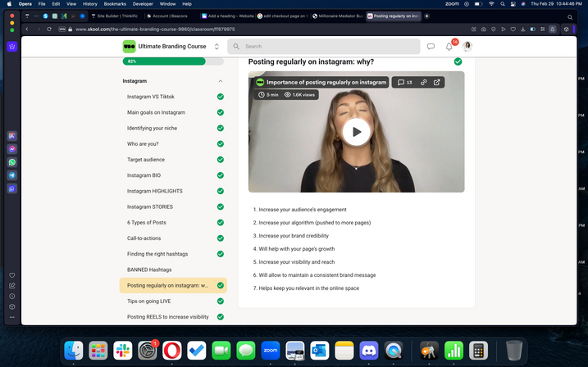
Task: Open Finder from the Dock
Action: (x=74, y=351)
